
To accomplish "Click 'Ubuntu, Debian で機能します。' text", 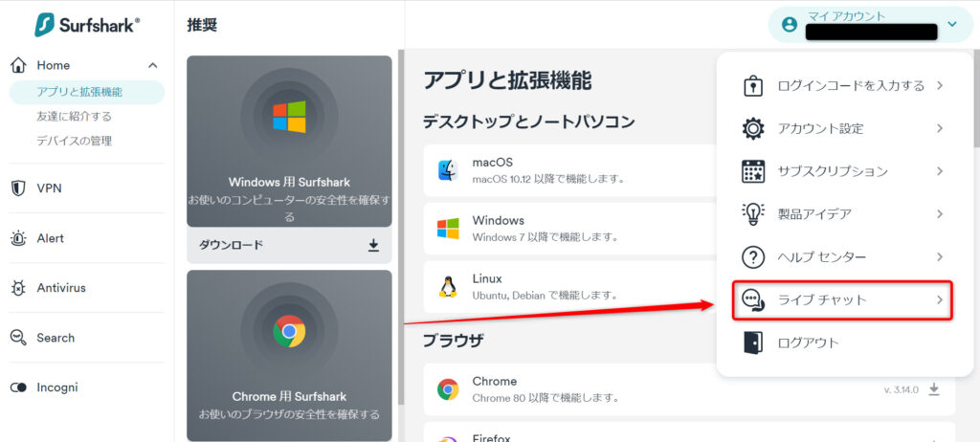I will 545,294.
